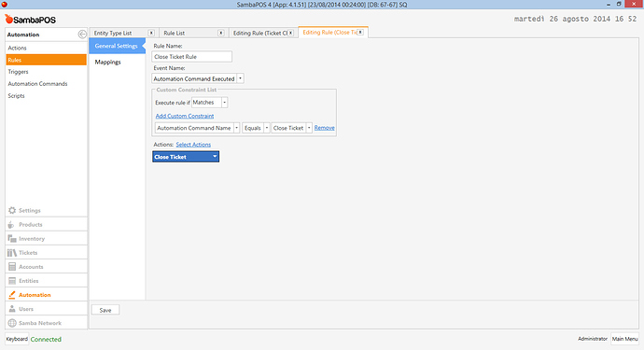Open the General Settings section
Screen dimensions: 644x350
click(117, 46)
